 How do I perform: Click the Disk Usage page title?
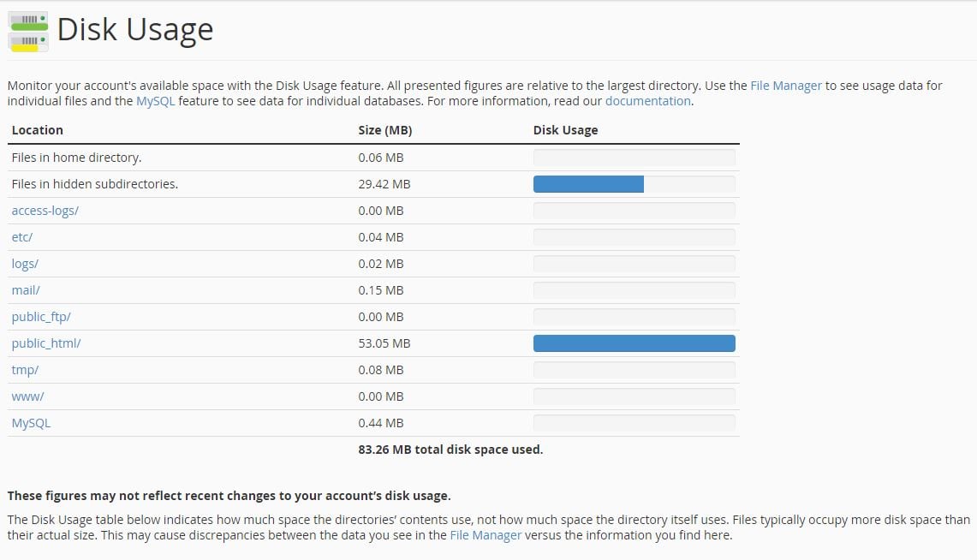coord(134,30)
